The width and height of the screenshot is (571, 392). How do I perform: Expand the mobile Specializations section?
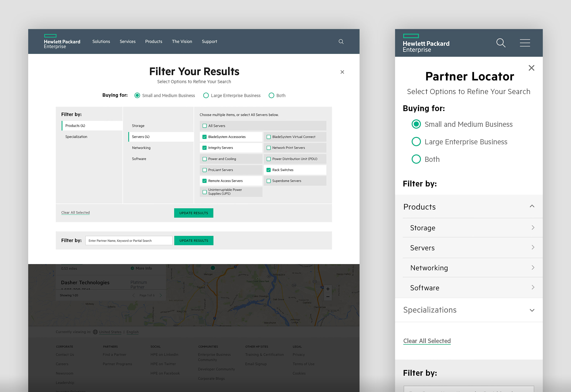tap(532, 310)
